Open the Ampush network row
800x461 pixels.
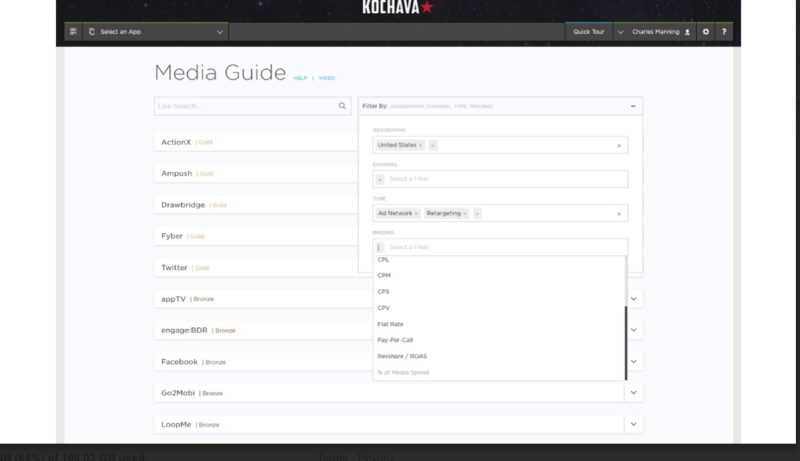coord(256,173)
